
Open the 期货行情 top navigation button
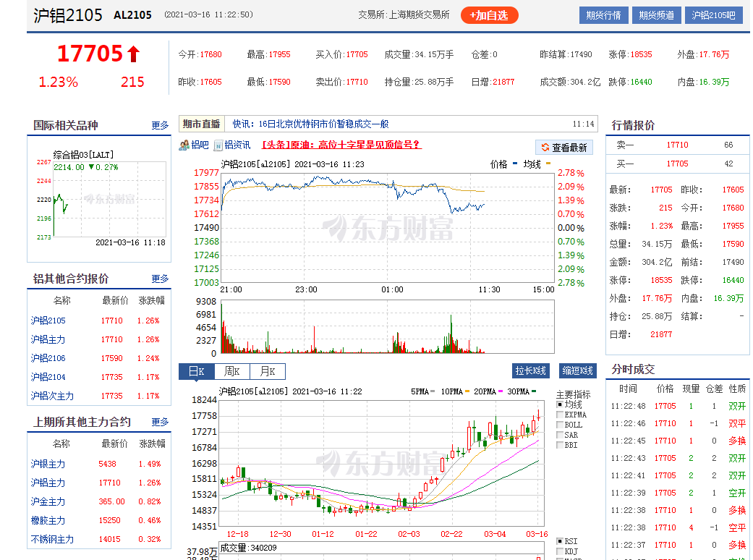pyautogui.click(x=604, y=15)
